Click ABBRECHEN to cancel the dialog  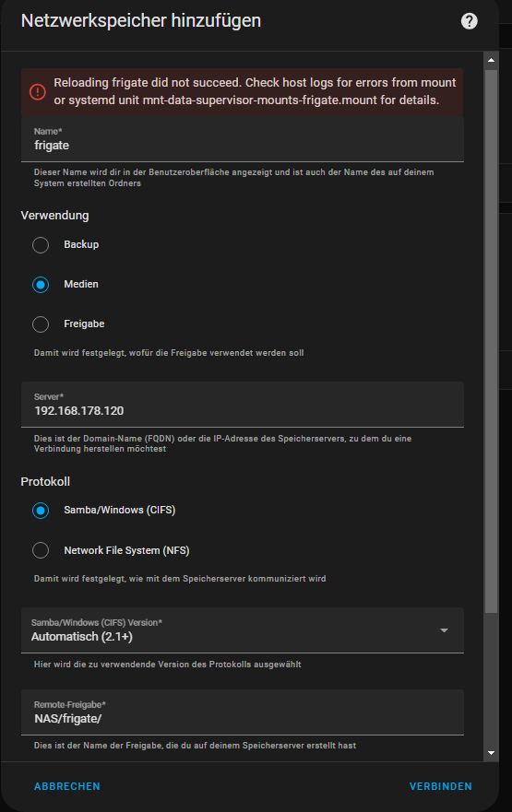click(67, 786)
